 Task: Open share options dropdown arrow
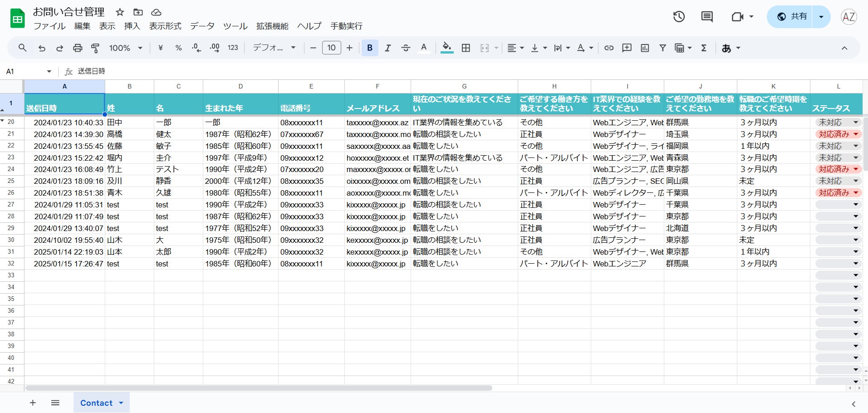821,17
